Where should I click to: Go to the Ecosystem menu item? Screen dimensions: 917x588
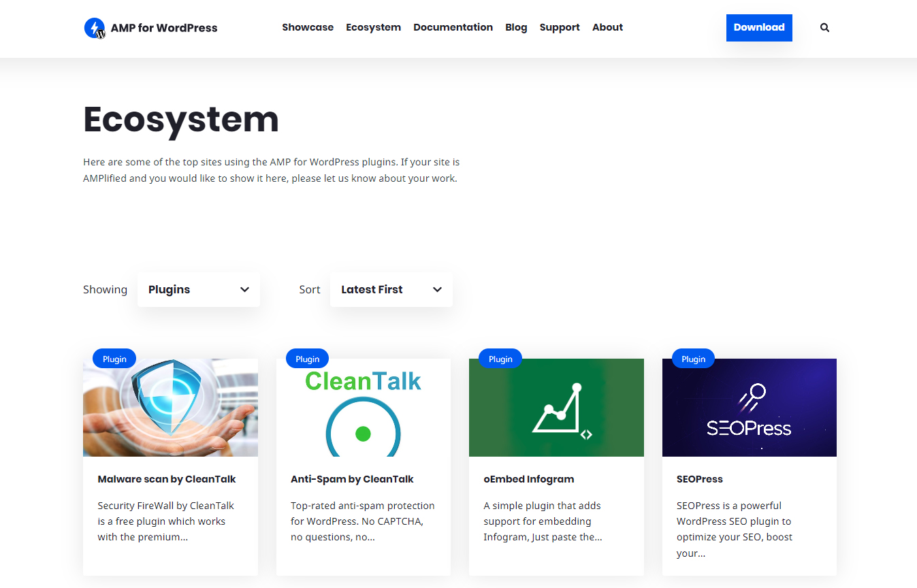[373, 27]
